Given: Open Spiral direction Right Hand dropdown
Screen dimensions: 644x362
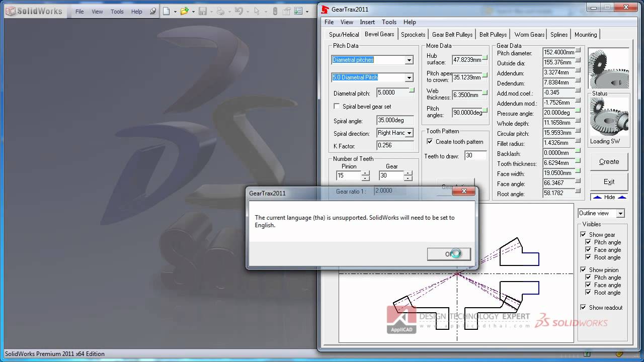Looking at the screenshot, I should tap(410, 133).
